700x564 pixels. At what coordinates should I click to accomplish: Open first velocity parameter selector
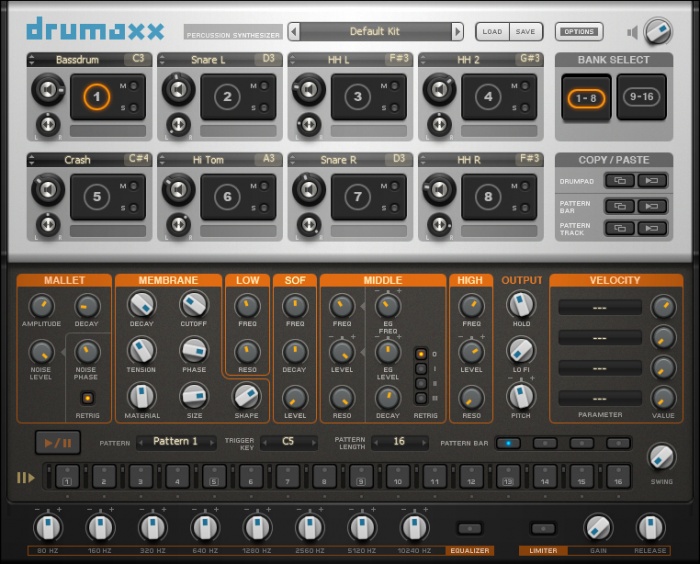[x=600, y=308]
